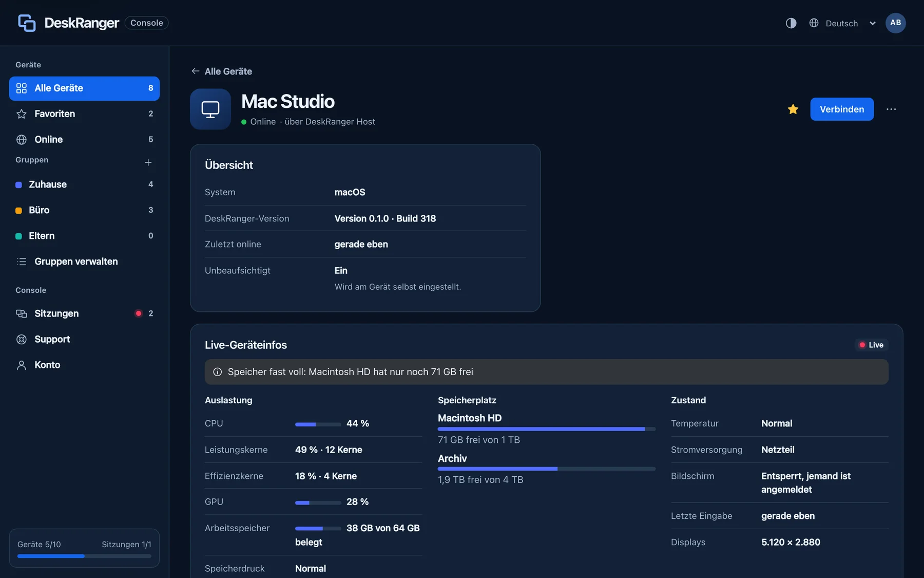Click the Support lifebuoy icon

coord(22,339)
